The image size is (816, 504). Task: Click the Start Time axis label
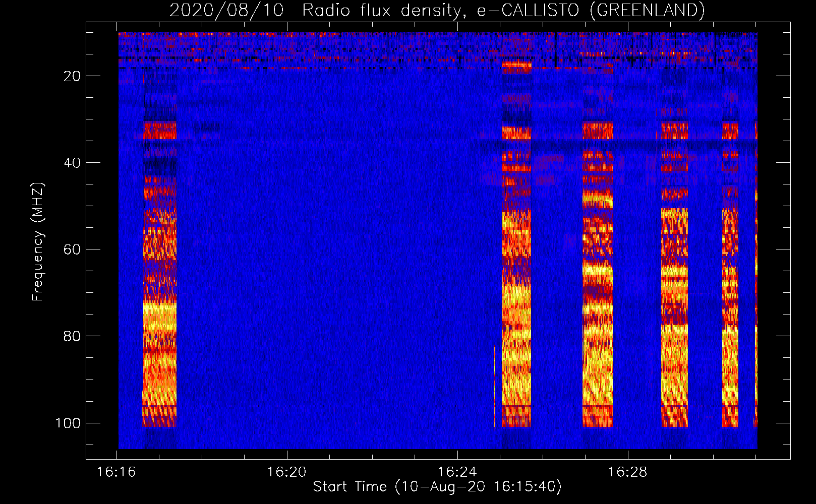(437, 487)
